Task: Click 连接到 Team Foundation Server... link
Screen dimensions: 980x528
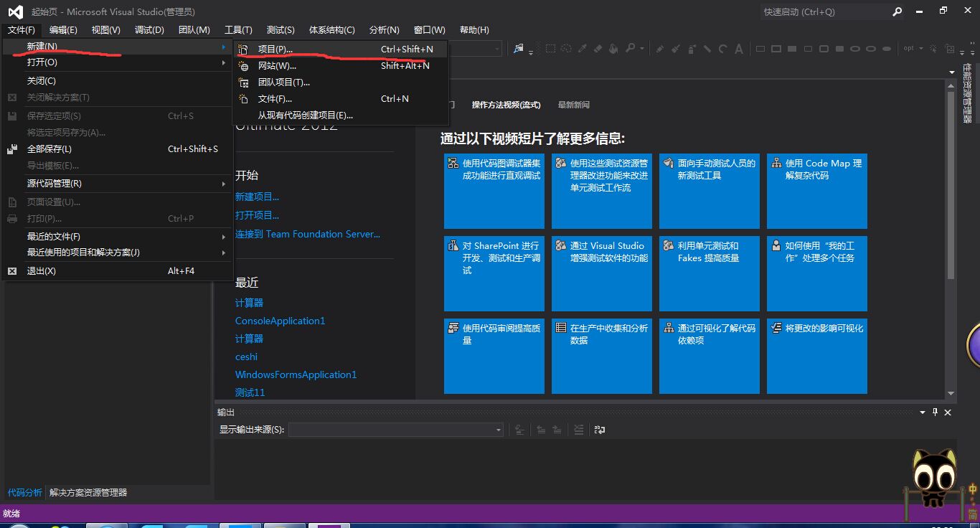Action: pyautogui.click(x=308, y=234)
